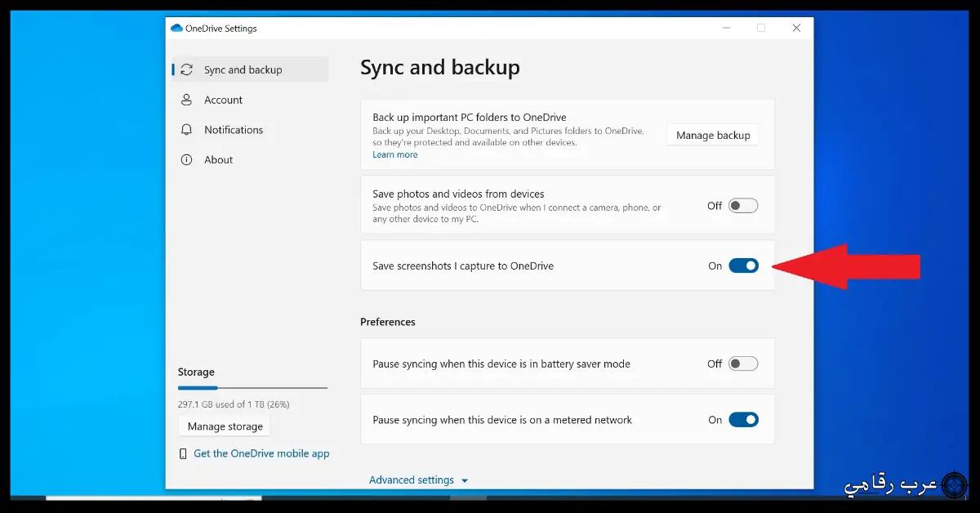This screenshot has height=513, width=980.
Task: Click the Storage heading in sidebar
Action: 196,372
